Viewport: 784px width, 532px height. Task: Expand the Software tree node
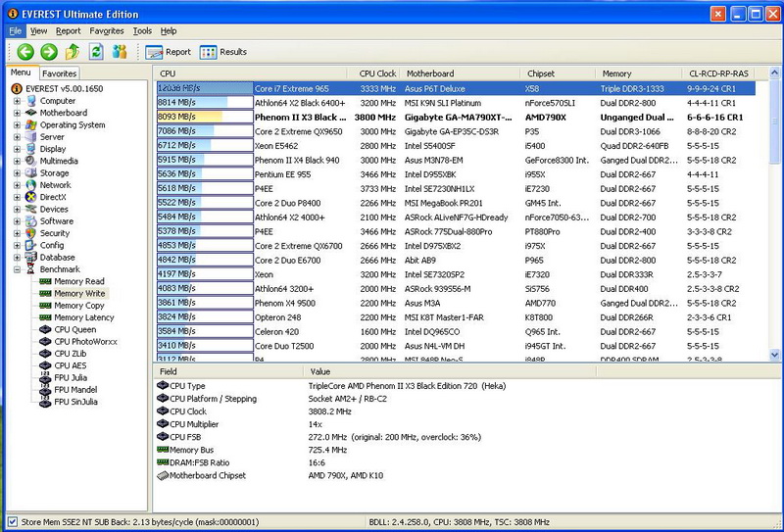coord(17,221)
